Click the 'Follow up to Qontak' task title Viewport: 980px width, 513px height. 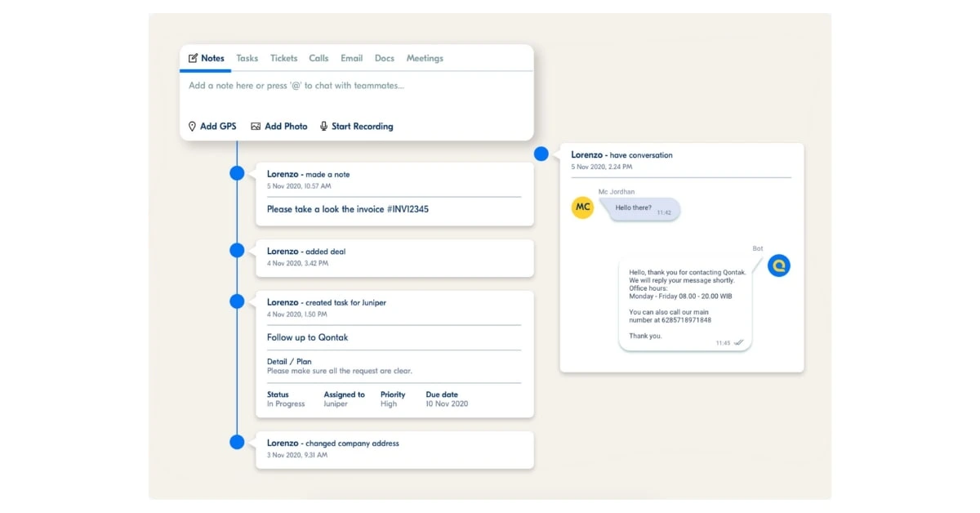click(x=308, y=337)
